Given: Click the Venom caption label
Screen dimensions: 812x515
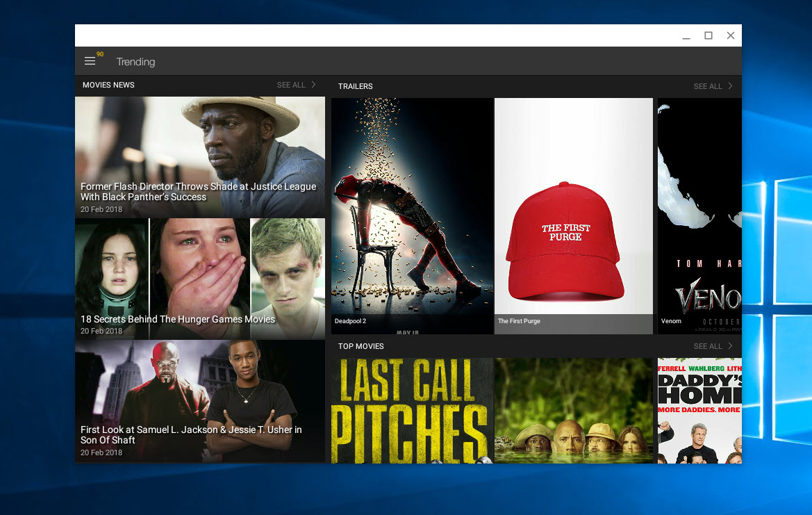Looking at the screenshot, I should (x=671, y=321).
